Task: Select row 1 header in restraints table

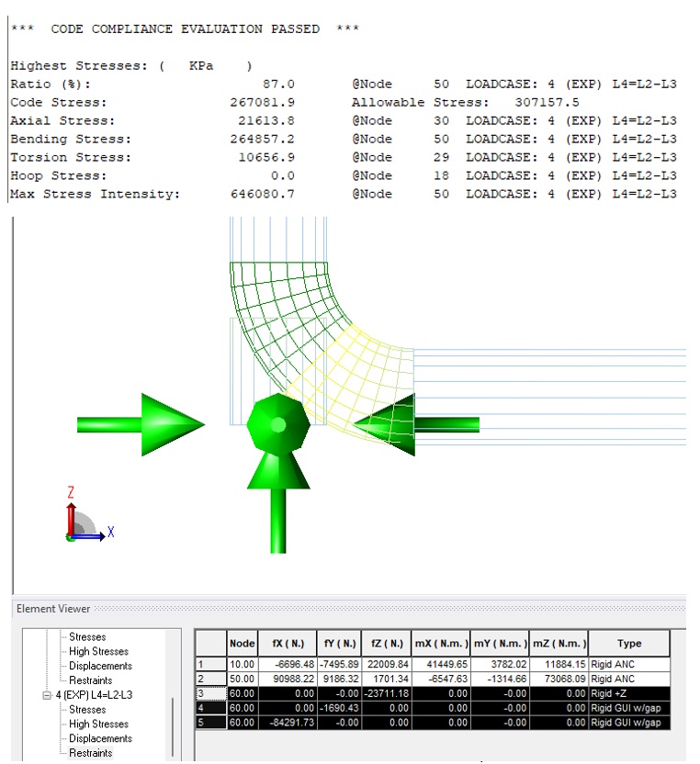Action: pyautogui.click(x=210, y=664)
